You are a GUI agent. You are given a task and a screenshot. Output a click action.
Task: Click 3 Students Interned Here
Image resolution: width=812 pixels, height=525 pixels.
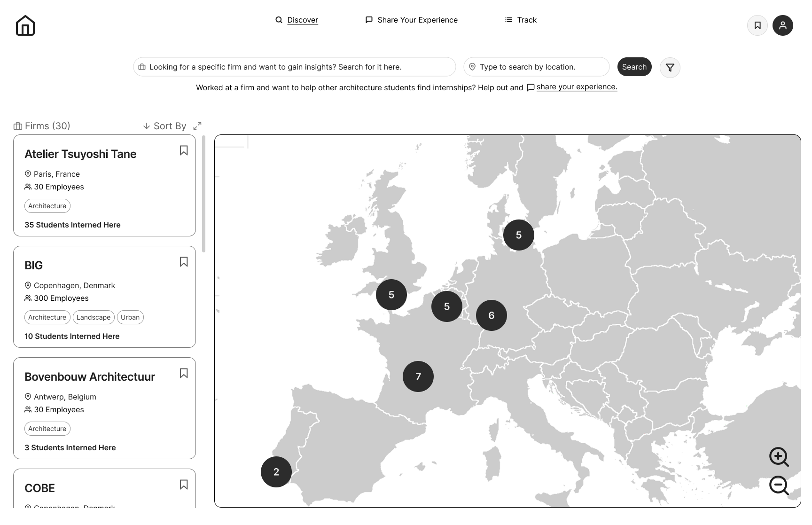[70, 447]
